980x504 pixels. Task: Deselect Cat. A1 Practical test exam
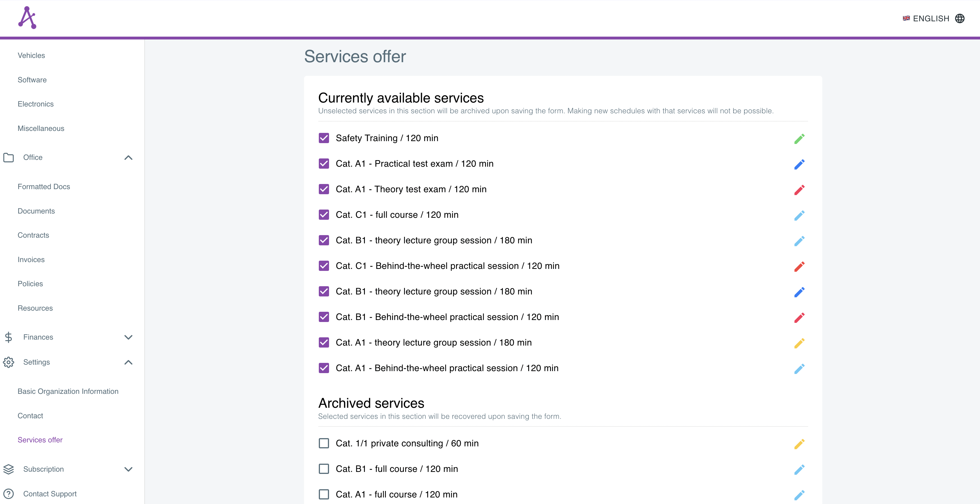pos(324,164)
